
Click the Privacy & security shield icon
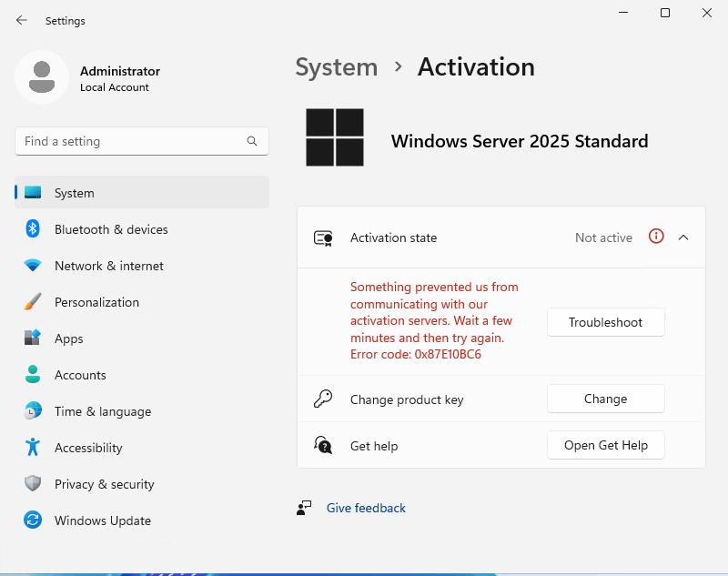pos(33,483)
